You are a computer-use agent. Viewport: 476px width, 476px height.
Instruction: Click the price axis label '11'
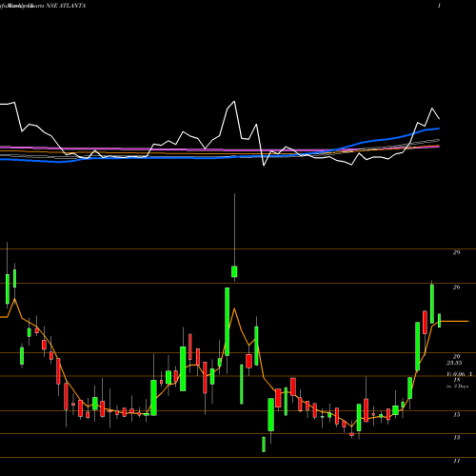(456, 461)
